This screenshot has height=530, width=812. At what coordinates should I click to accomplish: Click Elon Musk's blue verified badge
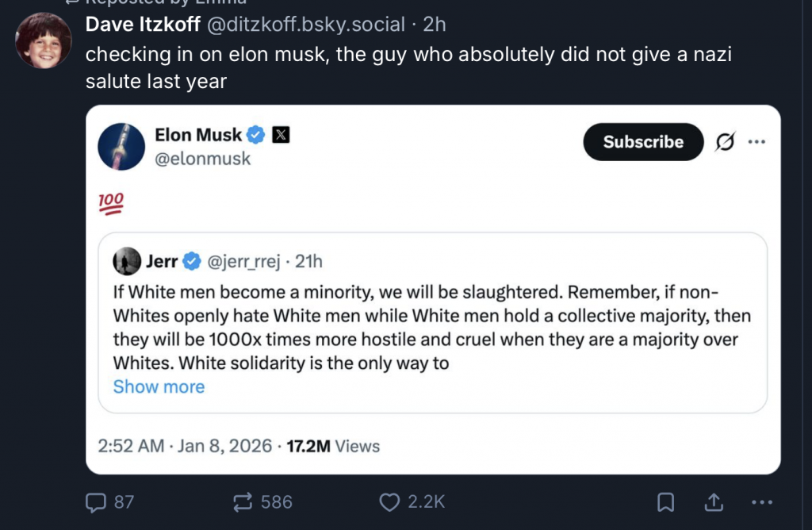tap(257, 135)
